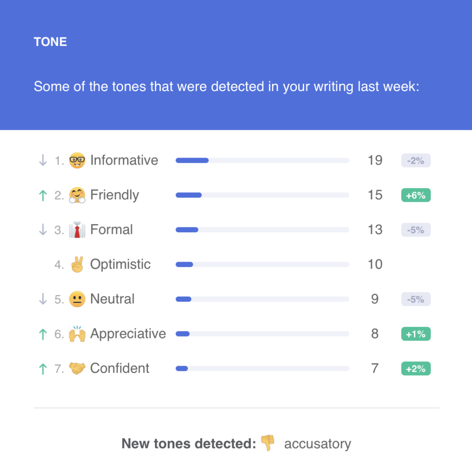Select the accusatory new tone text
The image size is (472, 476).
tap(318, 444)
